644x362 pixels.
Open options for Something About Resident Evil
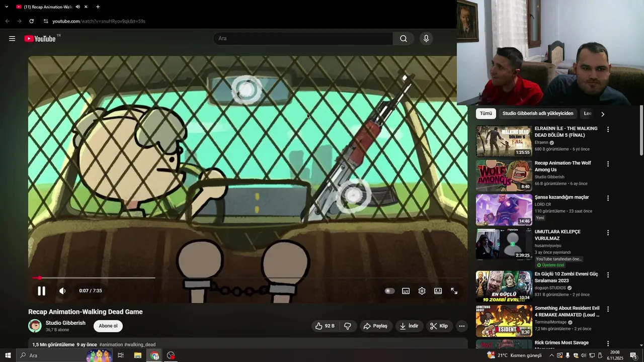608,309
